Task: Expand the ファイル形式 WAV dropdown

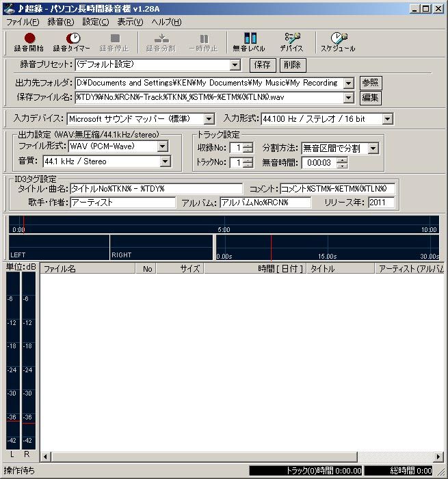Action: 163,146
